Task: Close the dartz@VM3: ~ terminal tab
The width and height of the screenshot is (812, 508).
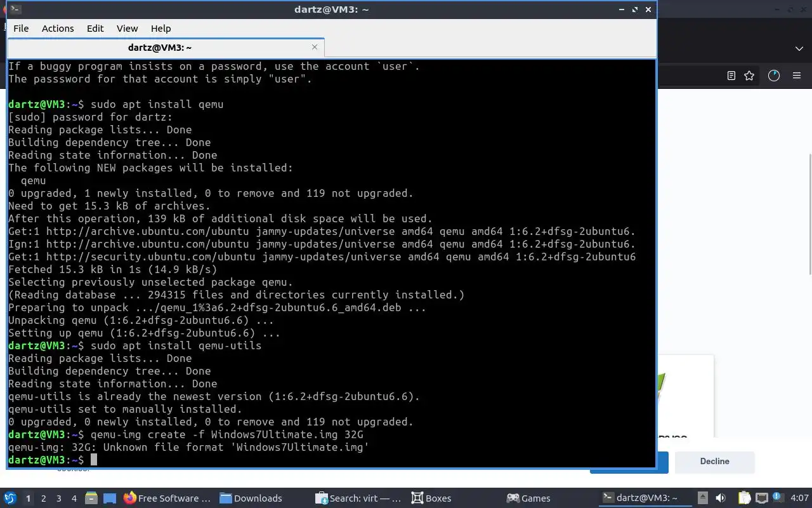Action: (x=315, y=47)
